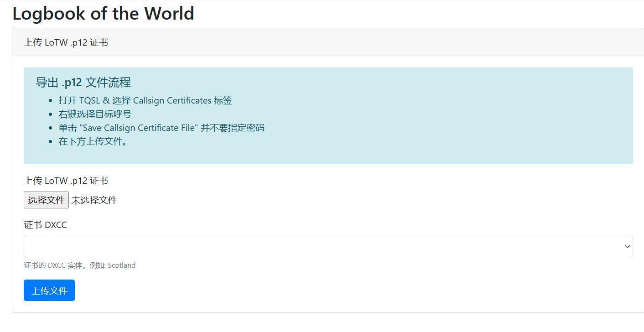644x332 pixels.
Task: Click the 导出 .p12 文件流程 heading
Action: coord(83,82)
